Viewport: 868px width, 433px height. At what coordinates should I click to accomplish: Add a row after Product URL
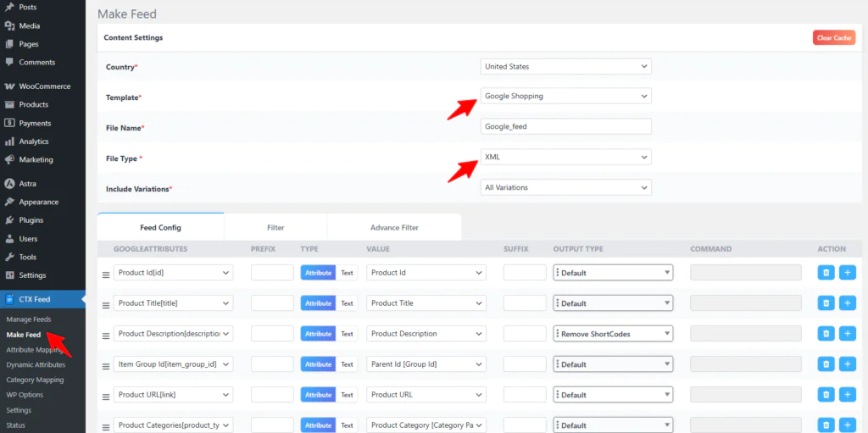tap(848, 395)
